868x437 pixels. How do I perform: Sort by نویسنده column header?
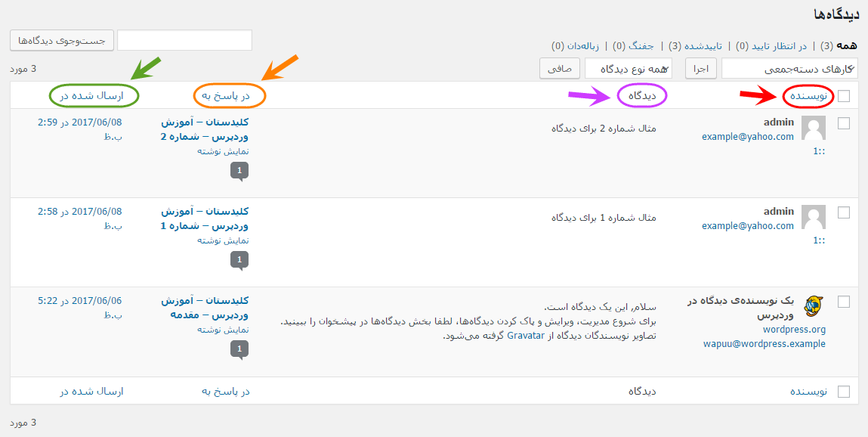pos(809,96)
